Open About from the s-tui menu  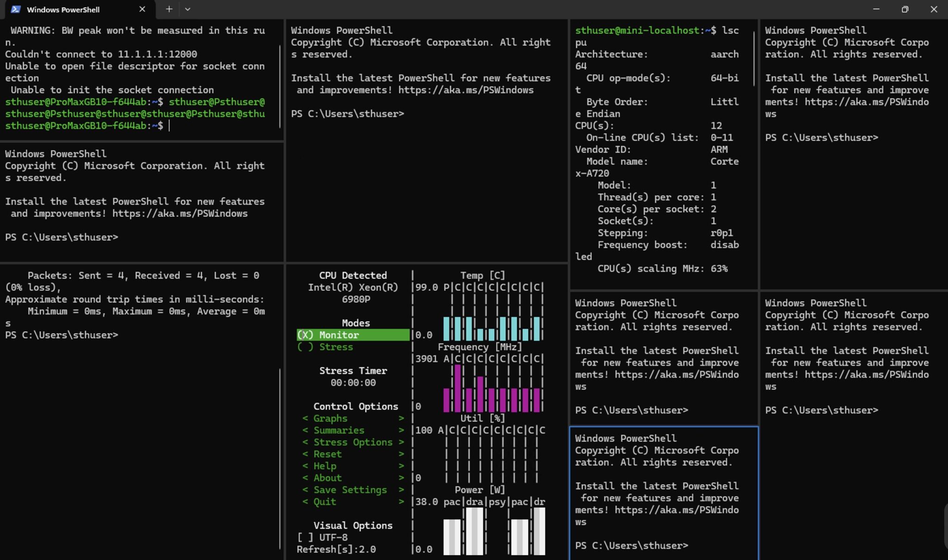click(x=327, y=478)
